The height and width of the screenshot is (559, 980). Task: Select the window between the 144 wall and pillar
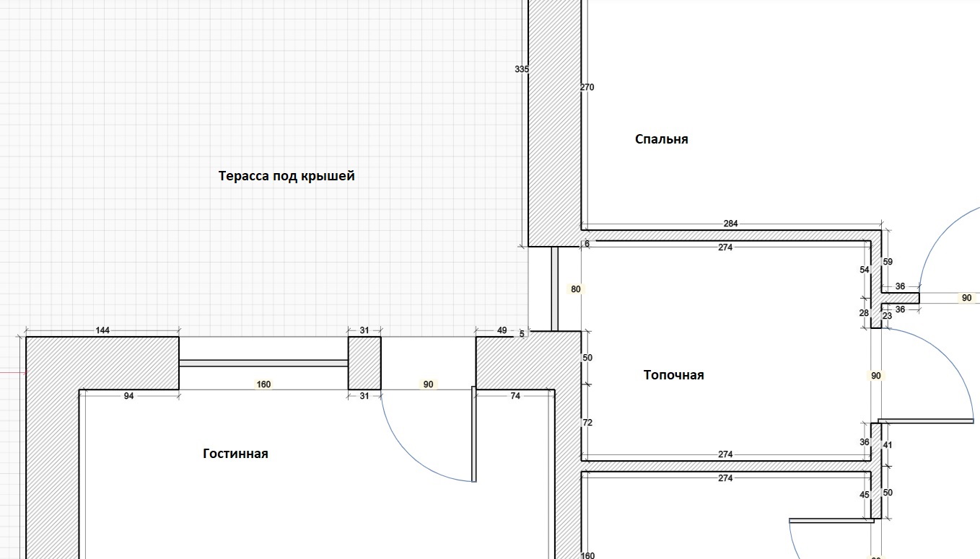[263, 364]
